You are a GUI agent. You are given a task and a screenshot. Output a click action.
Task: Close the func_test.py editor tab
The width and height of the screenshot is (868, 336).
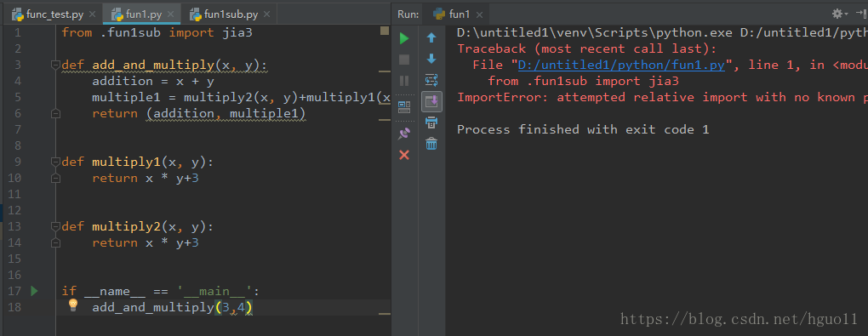point(93,15)
